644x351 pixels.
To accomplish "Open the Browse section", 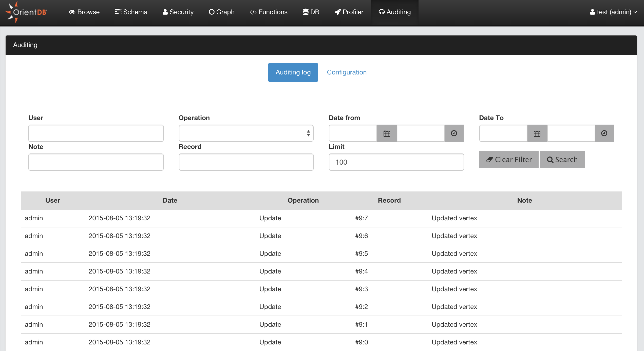I will tap(84, 12).
